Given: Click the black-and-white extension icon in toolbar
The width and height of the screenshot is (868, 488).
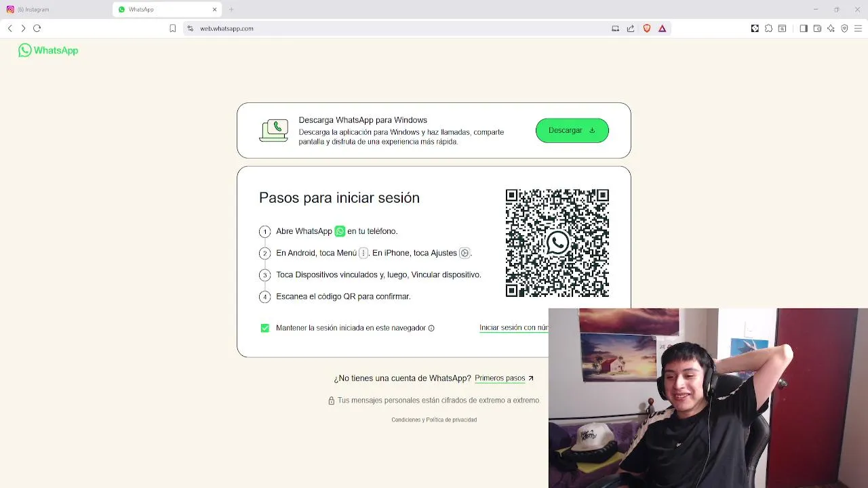Looking at the screenshot, I should click(x=755, y=28).
